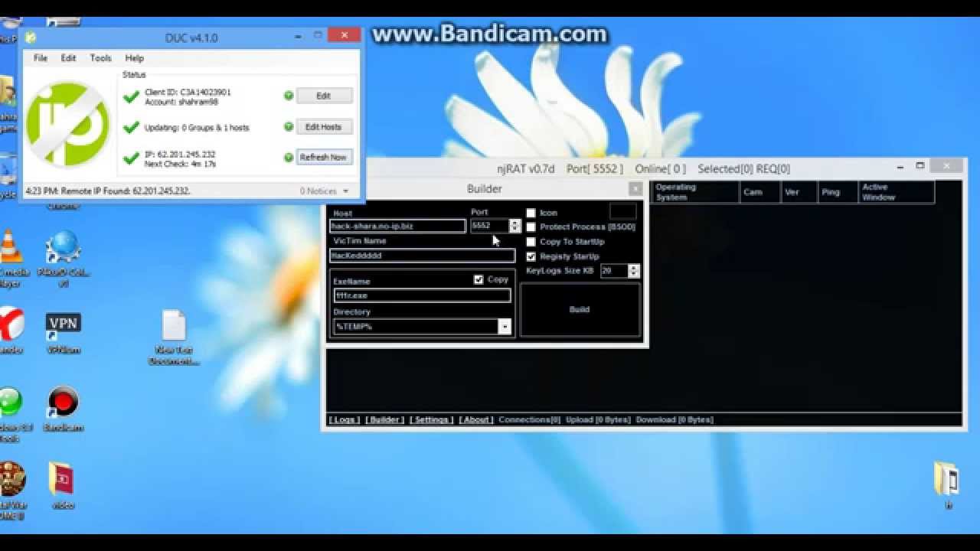Open the File menu in DUC

pyautogui.click(x=41, y=58)
